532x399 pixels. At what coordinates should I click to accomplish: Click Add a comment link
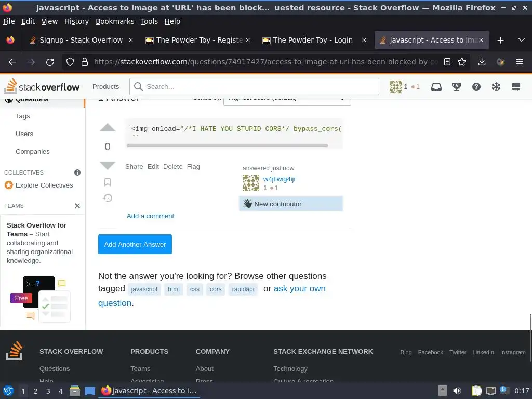[150, 216]
